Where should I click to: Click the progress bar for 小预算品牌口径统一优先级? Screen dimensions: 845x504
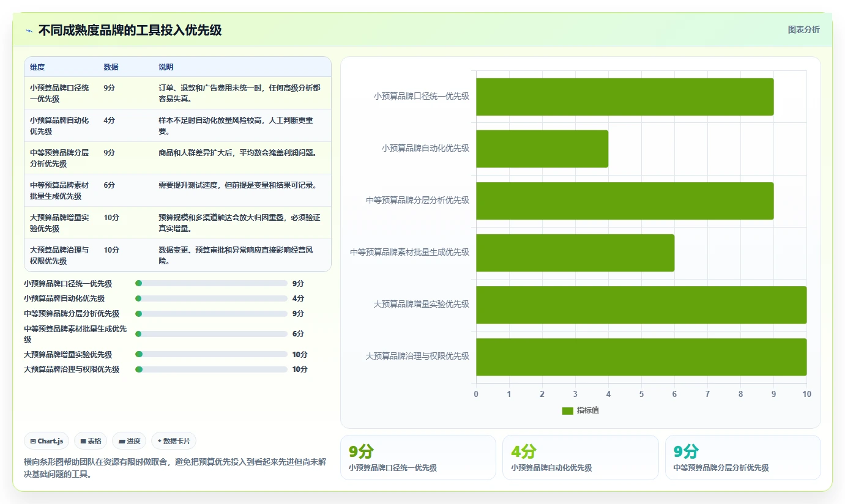click(211, 283)
